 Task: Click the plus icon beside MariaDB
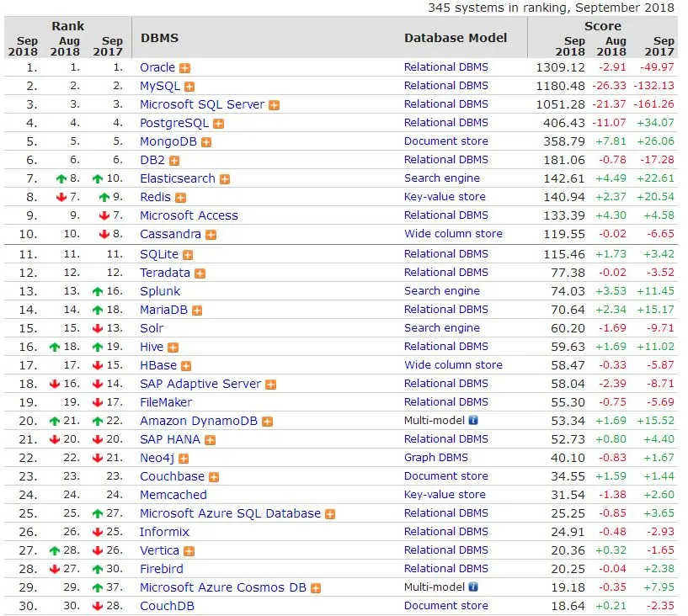pos(197,311)
